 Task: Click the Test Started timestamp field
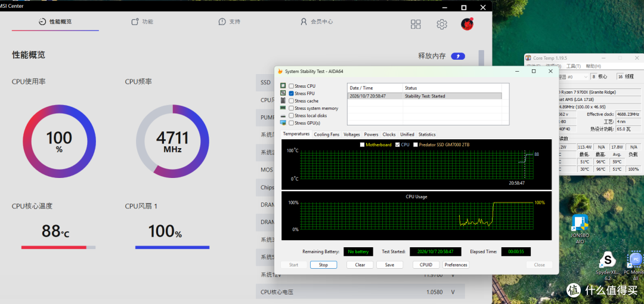(x=435, y=252)
